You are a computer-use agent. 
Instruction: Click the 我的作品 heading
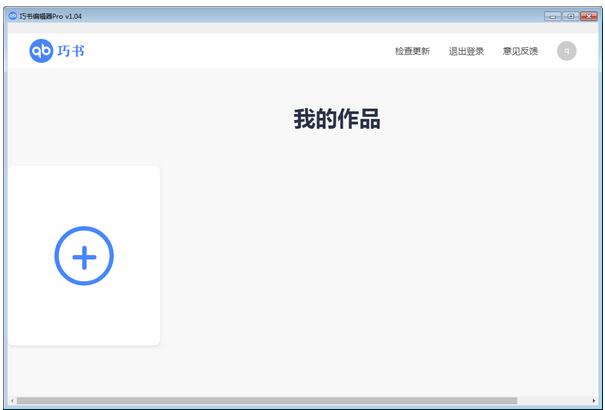click(337, 119)
